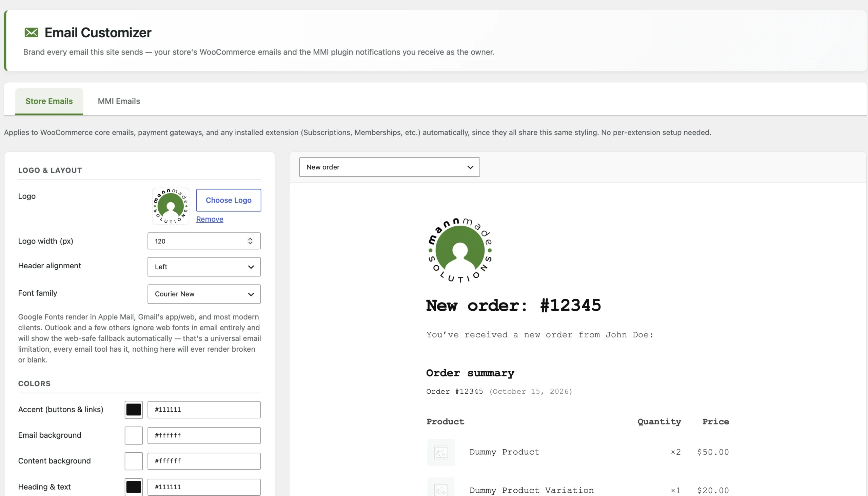Open the Content background color swatch
Image resolution: width=868 pixels, height=496 pixels.
click(134, 461)
